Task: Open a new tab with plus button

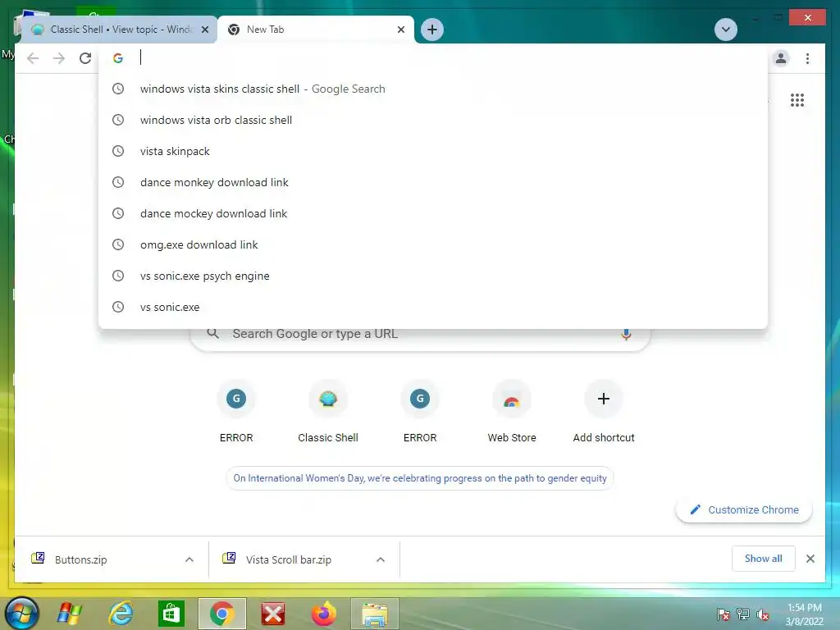Action: tap(432, 30)
